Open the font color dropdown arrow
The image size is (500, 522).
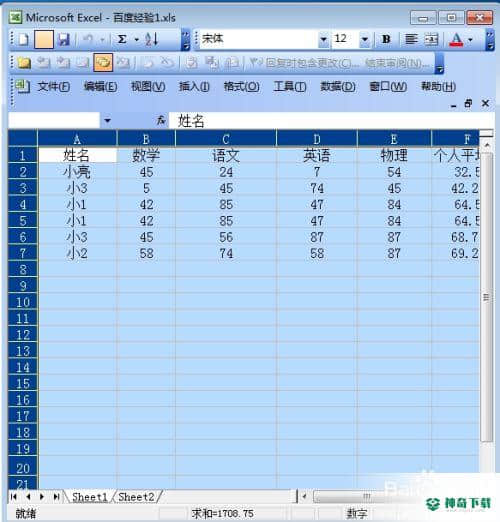470,39
